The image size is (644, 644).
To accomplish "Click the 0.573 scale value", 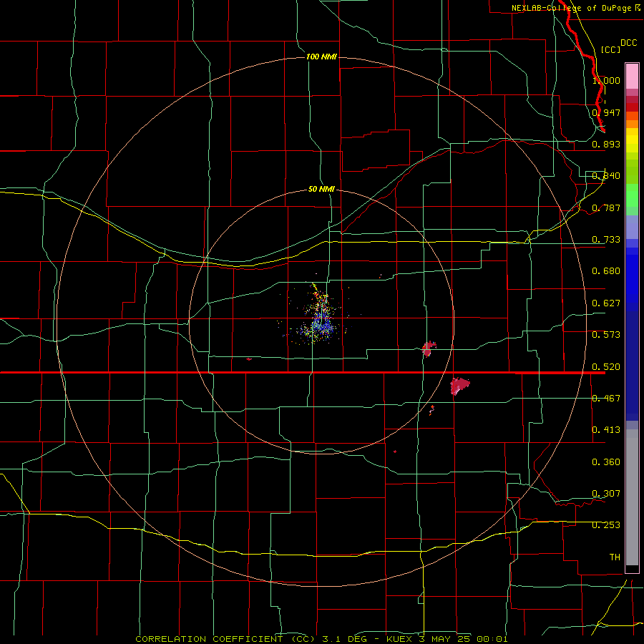I will 606,335.
